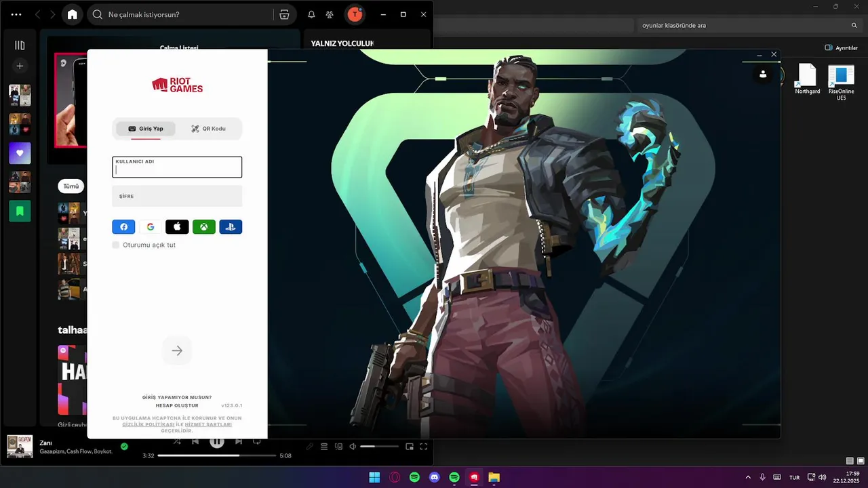This screenshot has height=488, width=868.
Task: Open the Hizmet Şartları link
Action: coord(208,424)
